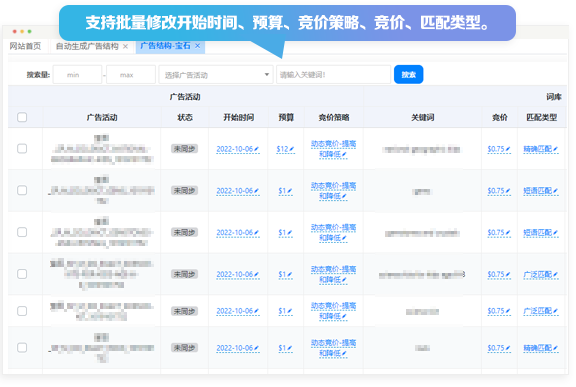This screenshot has width=576, height=387.
Task: Open the 选择广告活动 dropdown
Action: tap(216, 75)
